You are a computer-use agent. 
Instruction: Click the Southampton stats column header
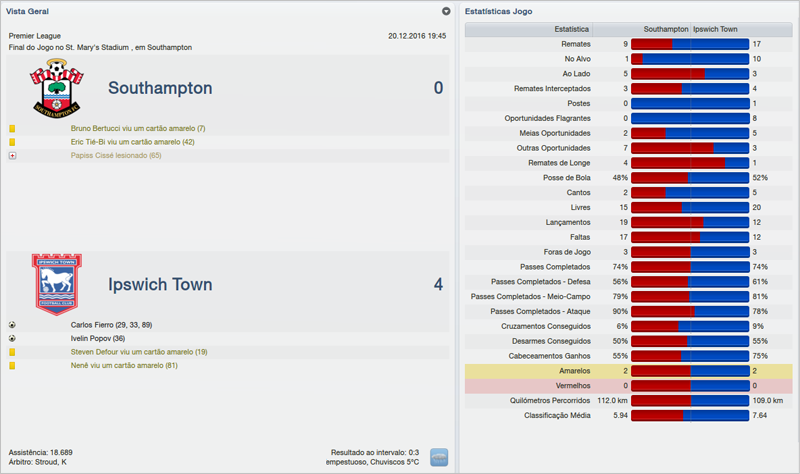(x=666, y=30)
